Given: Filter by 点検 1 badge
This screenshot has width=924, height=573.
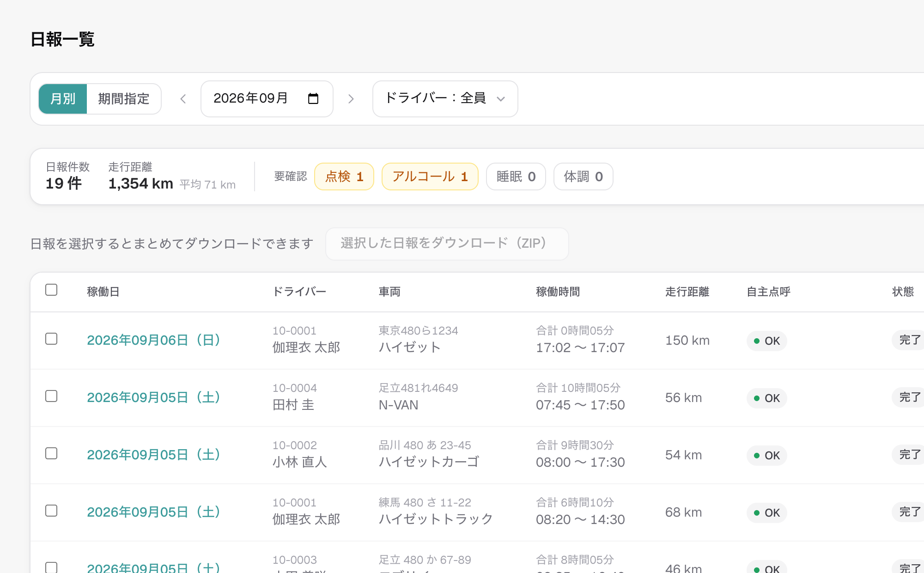Looking at the screenshot, I should click(x=344, y=177).
